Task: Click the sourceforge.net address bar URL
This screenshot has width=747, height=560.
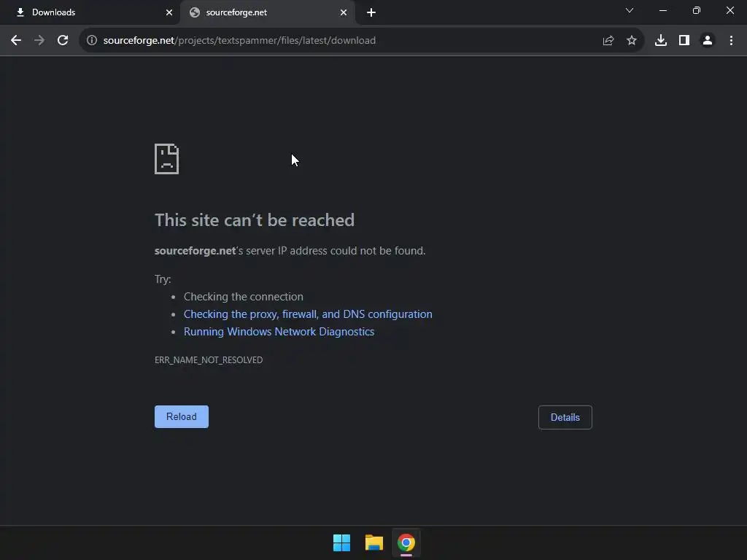Action: (239, 41)
